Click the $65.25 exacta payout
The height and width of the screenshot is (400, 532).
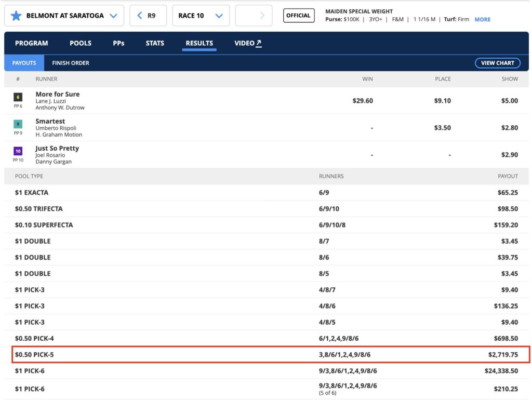pos(508,192)
